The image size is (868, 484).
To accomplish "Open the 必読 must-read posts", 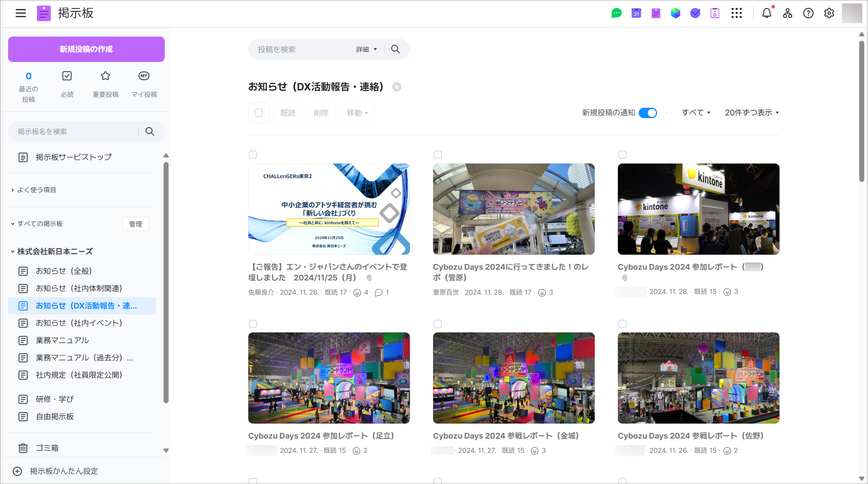I will pos(67,84).
